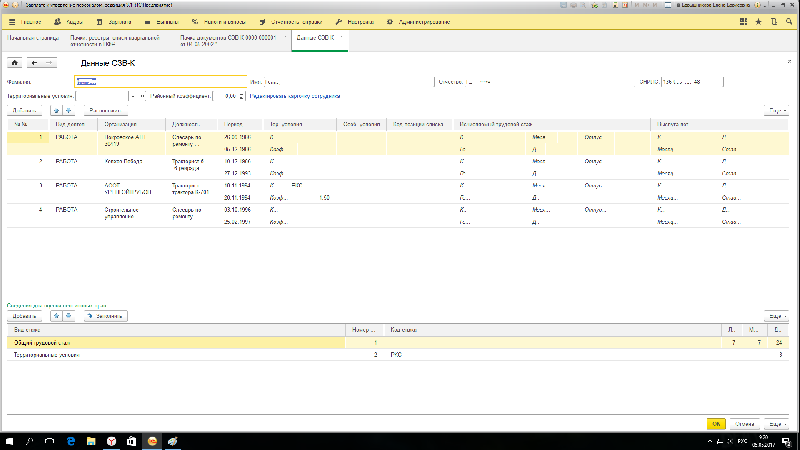
Task: Click the Территориальные условия field
Action: (102, 96)
